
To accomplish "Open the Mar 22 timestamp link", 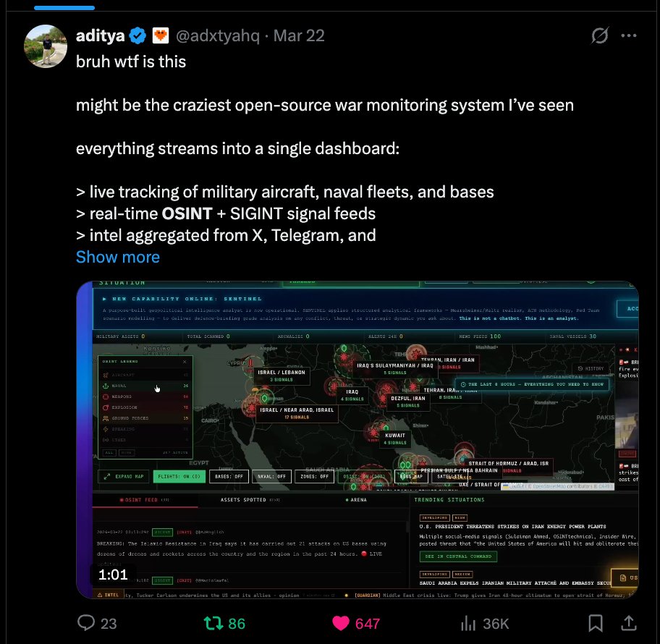I will tap(299, 35).
